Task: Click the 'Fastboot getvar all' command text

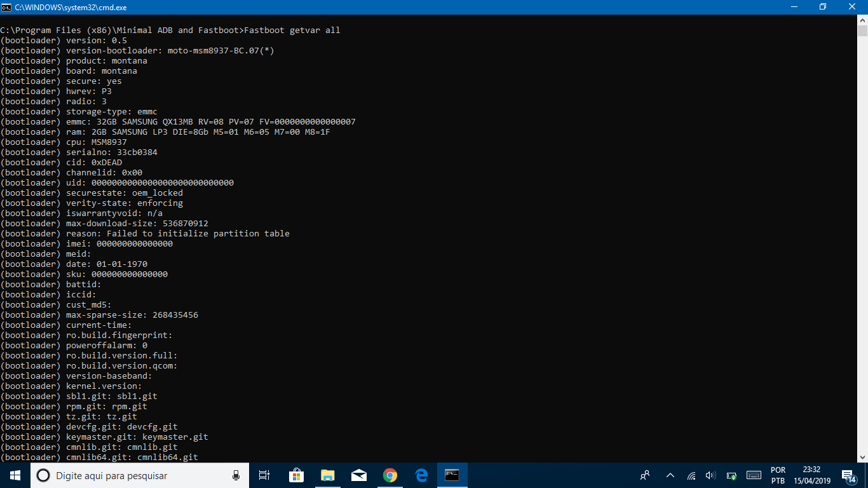Action: [292, 30]
